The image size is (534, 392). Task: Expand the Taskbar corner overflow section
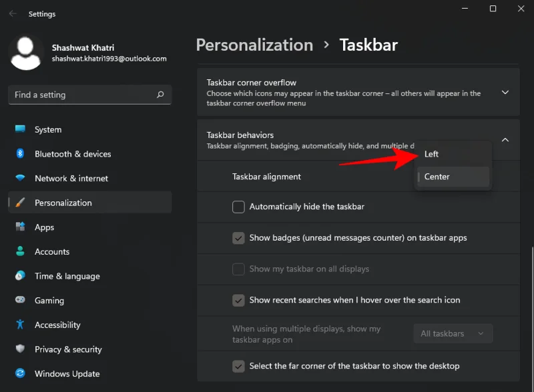505,93
